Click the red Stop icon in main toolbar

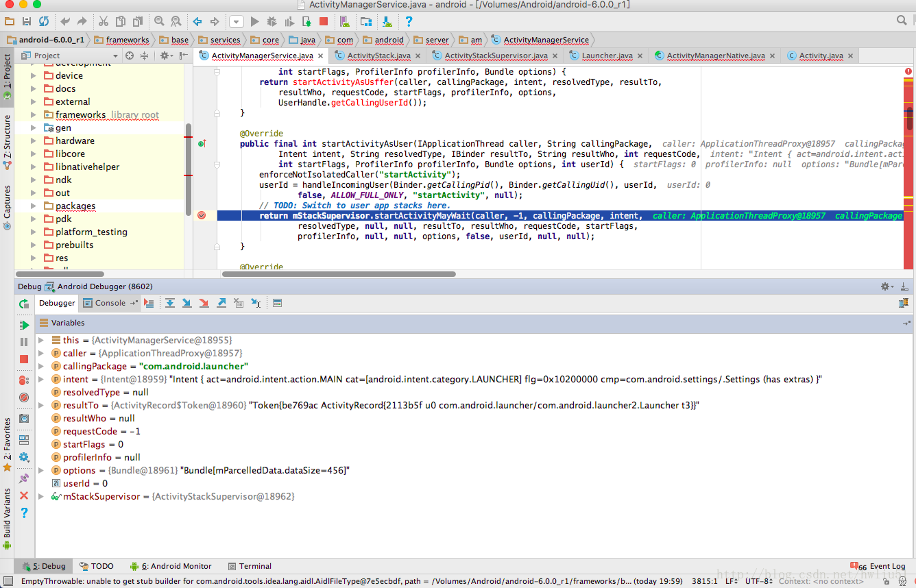pyautogui.click(x=324, y=22)
